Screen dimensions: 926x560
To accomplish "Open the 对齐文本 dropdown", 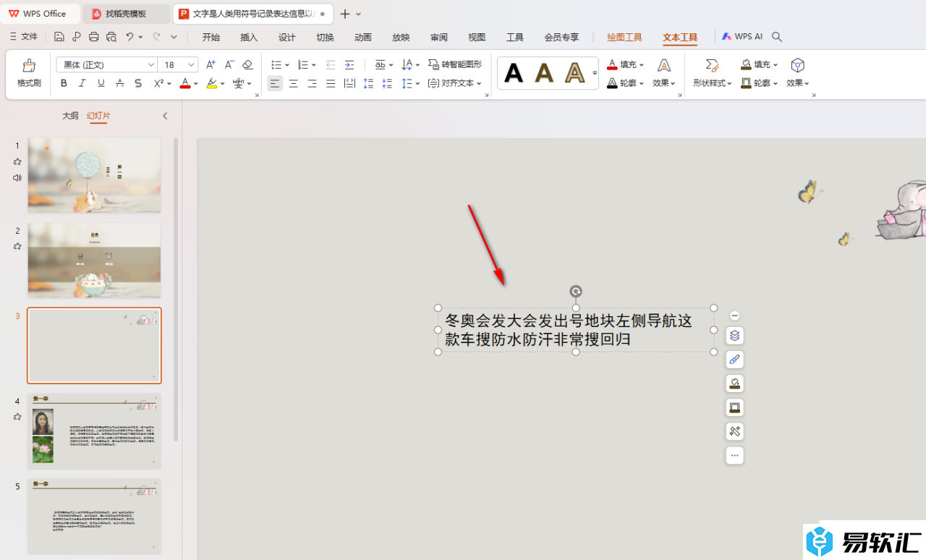I will click(x=454, y=84).
